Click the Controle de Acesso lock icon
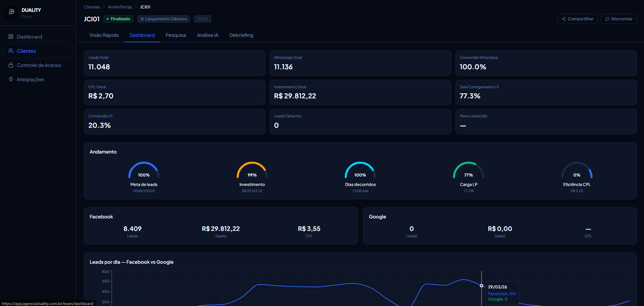Screen dimensions: 644x306 [x=11, y=65]
